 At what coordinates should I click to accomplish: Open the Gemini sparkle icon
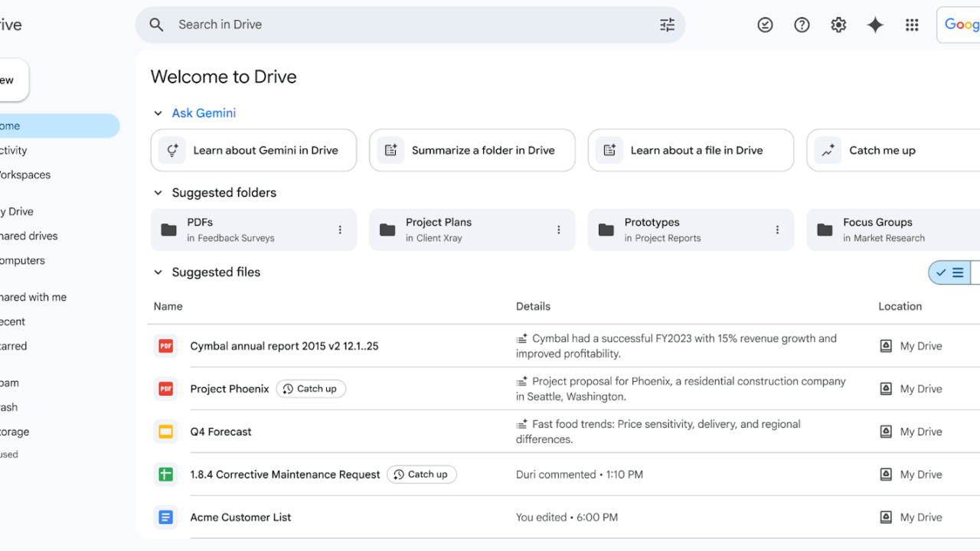(875, 24)
